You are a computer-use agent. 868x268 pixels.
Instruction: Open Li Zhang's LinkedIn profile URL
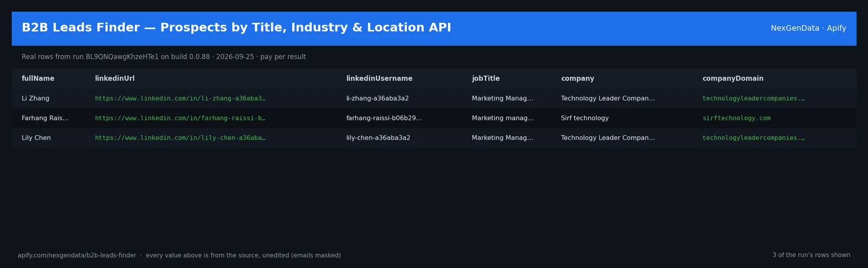click(180, 98)
